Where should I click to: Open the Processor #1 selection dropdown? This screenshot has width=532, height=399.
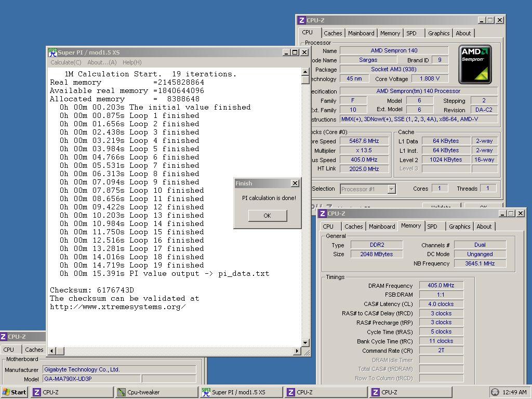coord(392,189)
